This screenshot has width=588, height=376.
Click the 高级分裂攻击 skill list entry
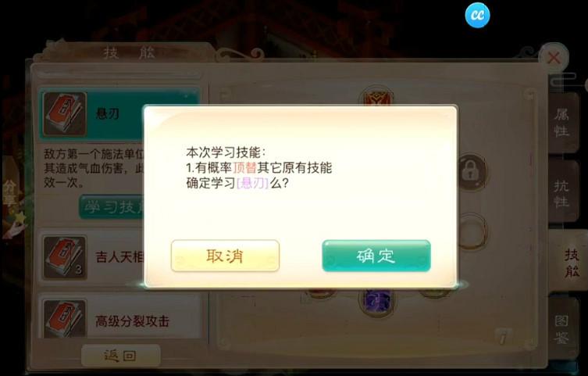pyautogui.click(x=121, y=319)
